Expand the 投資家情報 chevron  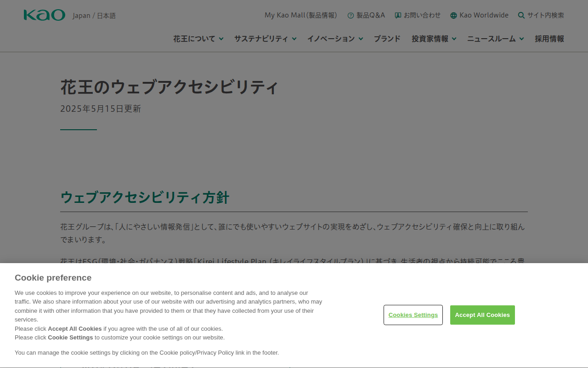click(x=454, y=39)
